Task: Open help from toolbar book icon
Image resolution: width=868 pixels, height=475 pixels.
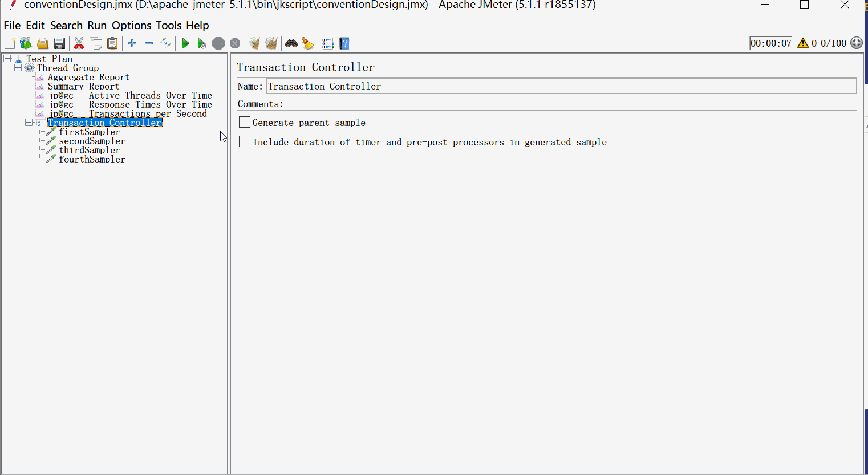Action: (344, 43)
